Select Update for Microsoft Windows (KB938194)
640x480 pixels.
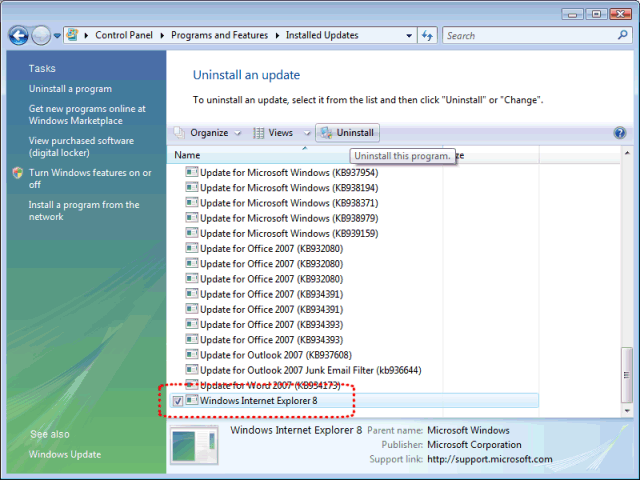[282, 188]
